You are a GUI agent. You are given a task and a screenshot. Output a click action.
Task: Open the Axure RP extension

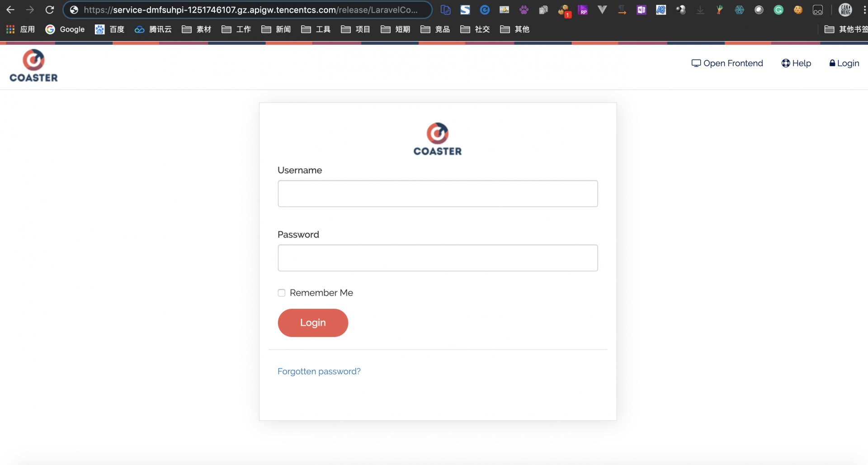tap(583, 10)
